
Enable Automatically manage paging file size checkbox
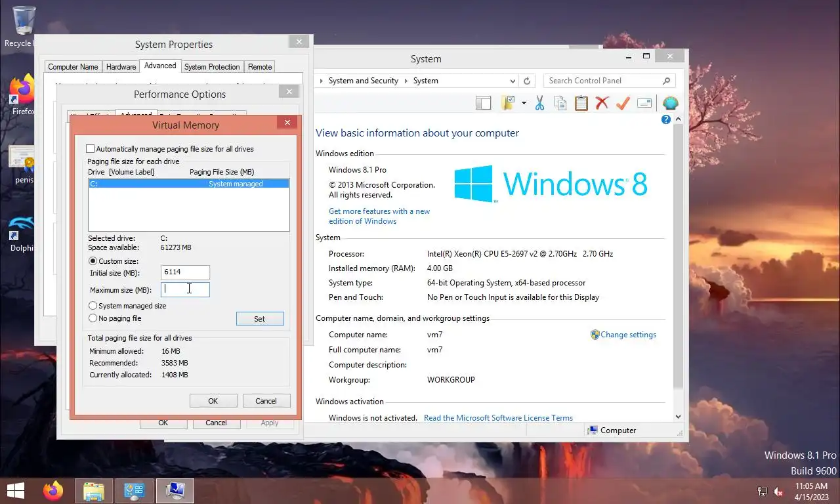(91, 149)
